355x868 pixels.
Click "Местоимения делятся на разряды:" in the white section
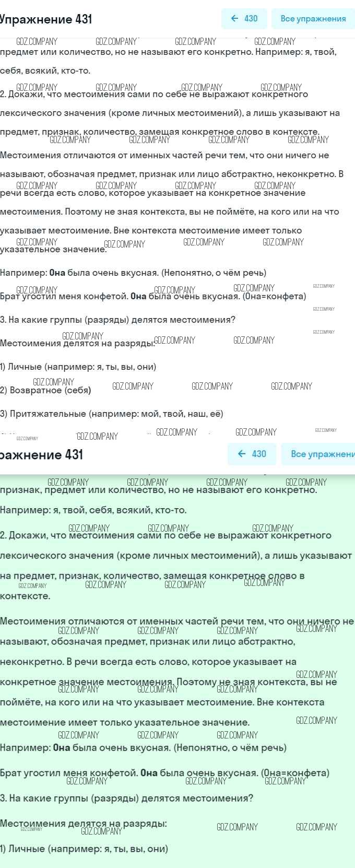pyautogui.click(x=77, y=343)
